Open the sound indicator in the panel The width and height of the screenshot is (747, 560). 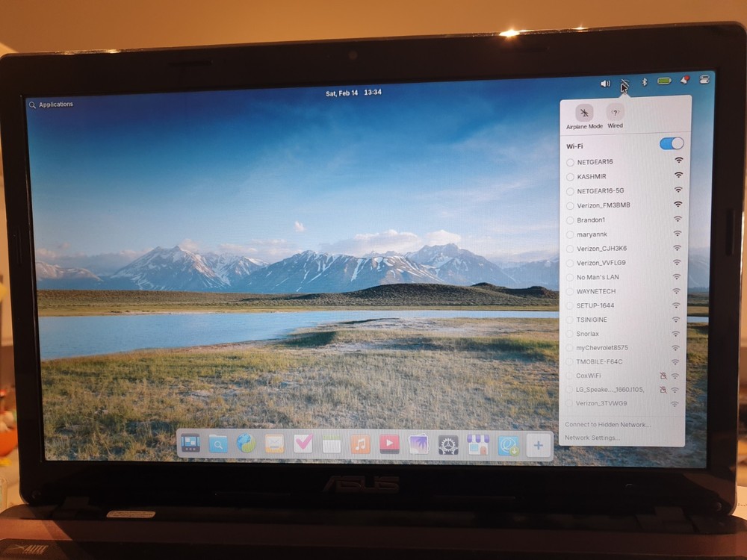coord(605,82)
